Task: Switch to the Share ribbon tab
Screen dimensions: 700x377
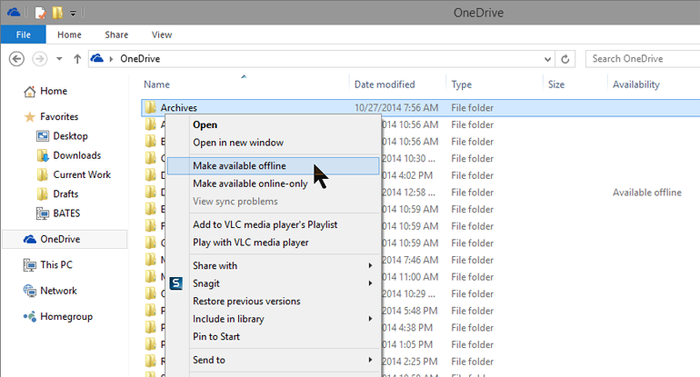Action: pyautogui.click(x=117, y=34)
